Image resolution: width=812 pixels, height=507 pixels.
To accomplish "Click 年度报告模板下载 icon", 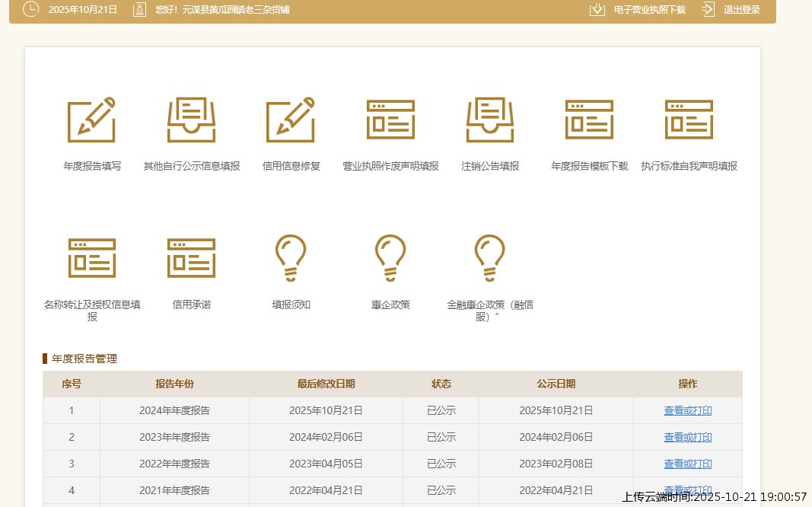I will (589, 120).
